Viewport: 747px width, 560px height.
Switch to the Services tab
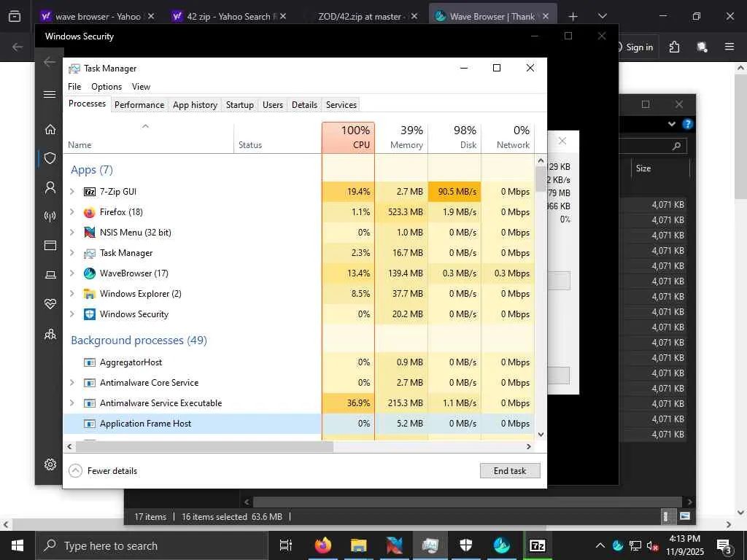(x=341, y=105)
